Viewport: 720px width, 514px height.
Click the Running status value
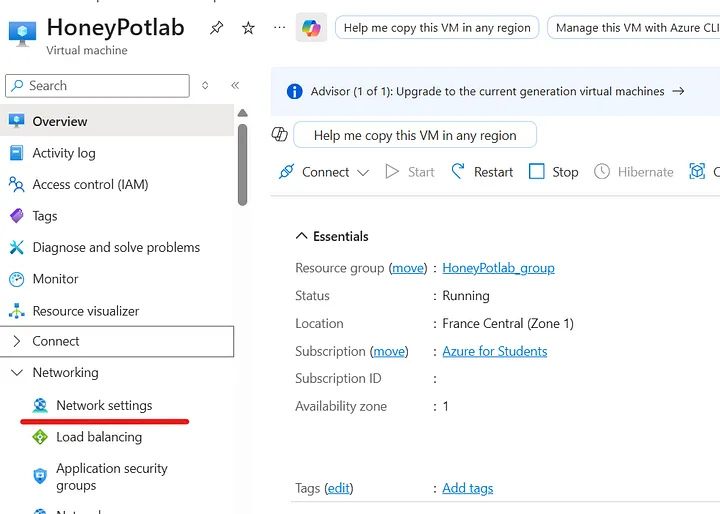coord(466,295)
